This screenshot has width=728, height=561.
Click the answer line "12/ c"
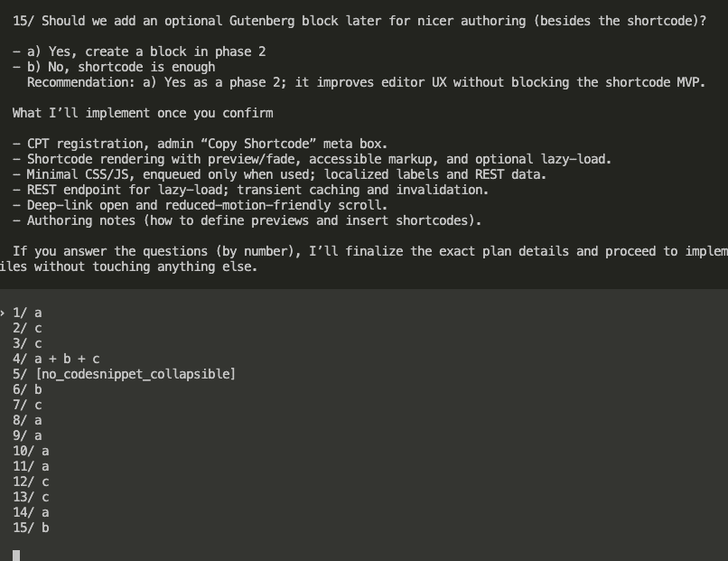[x=31, y=482]
